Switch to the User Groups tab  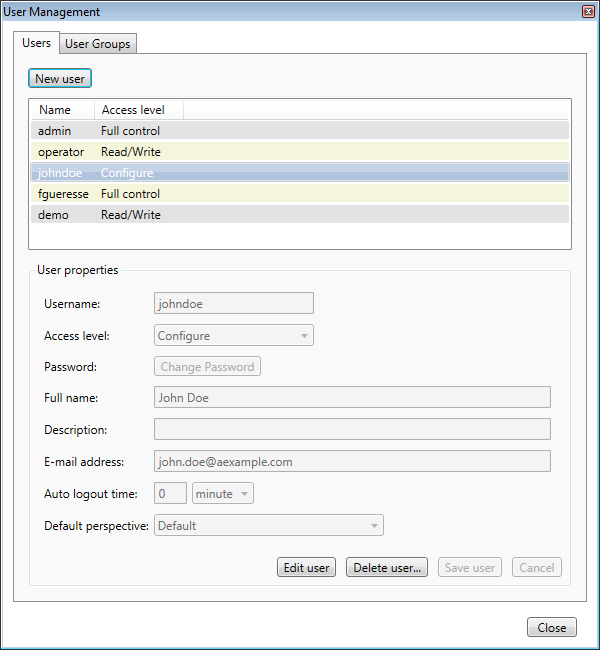[97, 44]
